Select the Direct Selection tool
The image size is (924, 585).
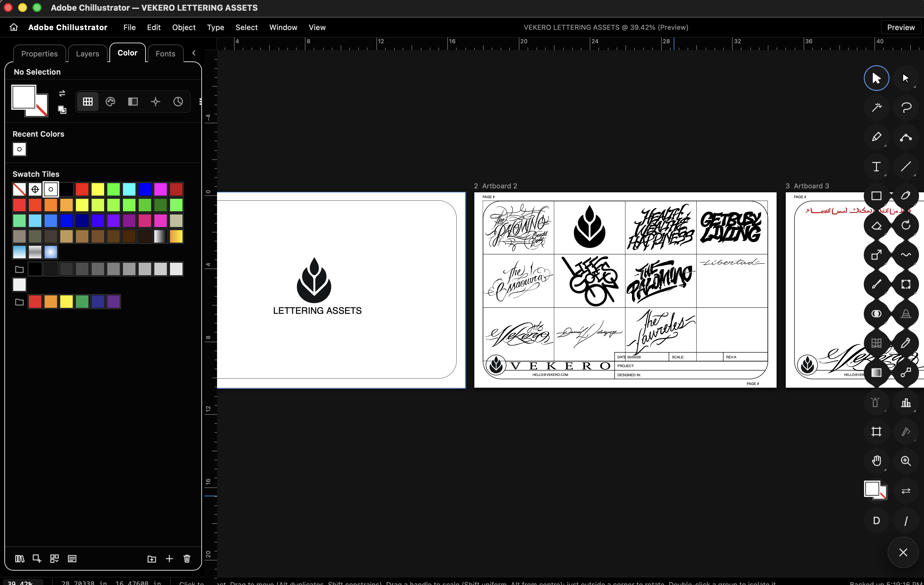click(x=905, y=78)
